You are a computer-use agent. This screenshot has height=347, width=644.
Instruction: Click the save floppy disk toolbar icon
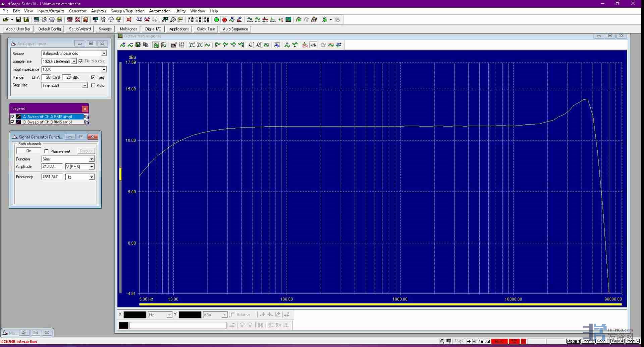tap(18, 20)
